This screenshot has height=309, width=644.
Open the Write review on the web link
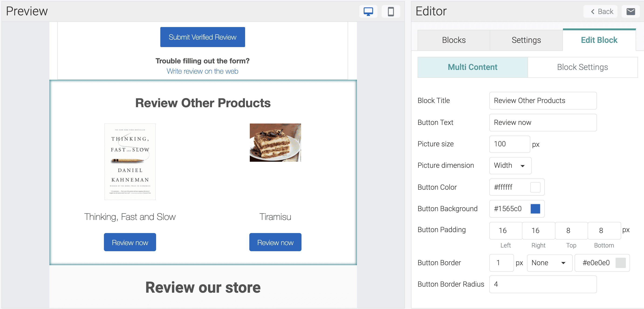click(202, 71)
